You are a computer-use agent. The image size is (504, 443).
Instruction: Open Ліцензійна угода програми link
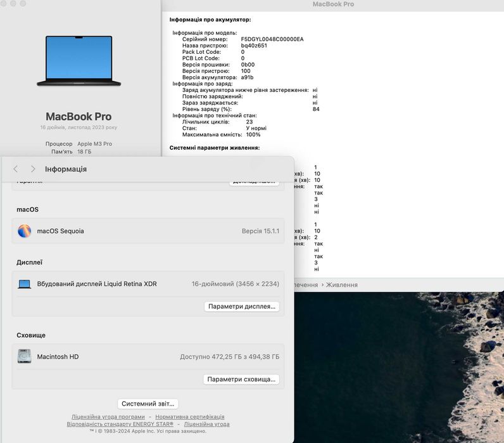click(108, 416)
